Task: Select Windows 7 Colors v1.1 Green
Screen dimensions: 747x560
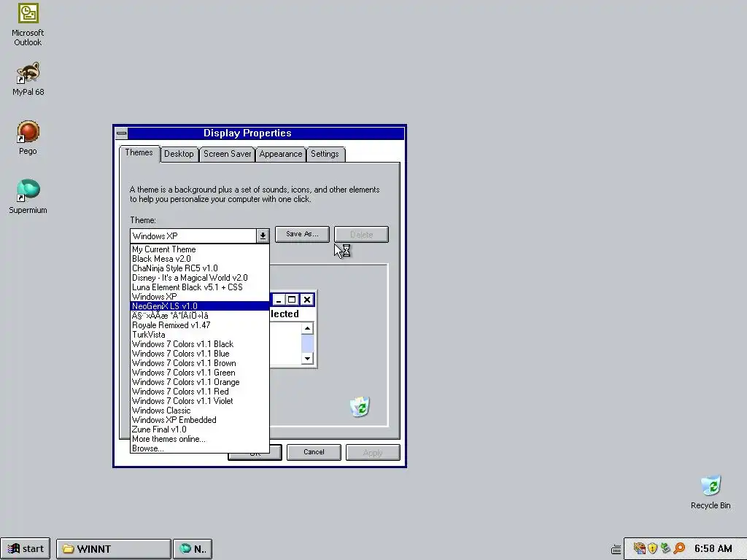Action: 200,373
